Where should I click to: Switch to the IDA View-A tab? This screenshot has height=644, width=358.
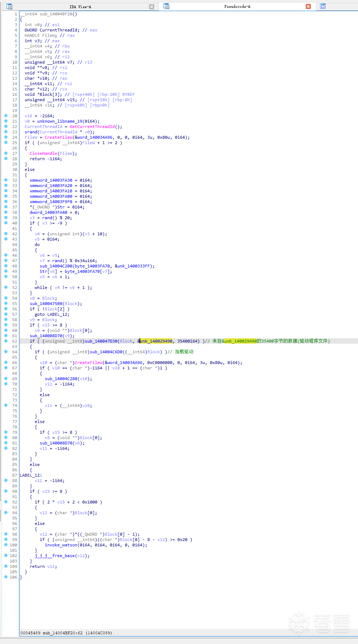[x=80, y=7]
